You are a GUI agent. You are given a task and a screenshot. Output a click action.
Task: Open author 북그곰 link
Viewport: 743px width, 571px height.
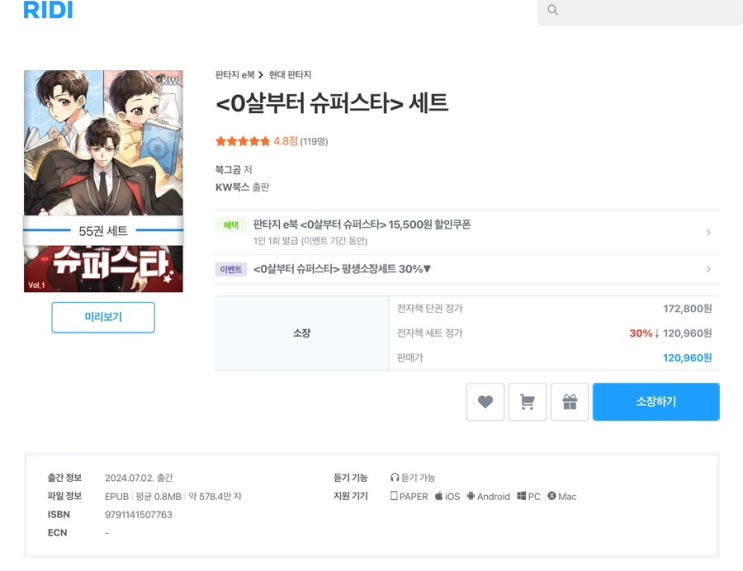(x=229, y=170)
